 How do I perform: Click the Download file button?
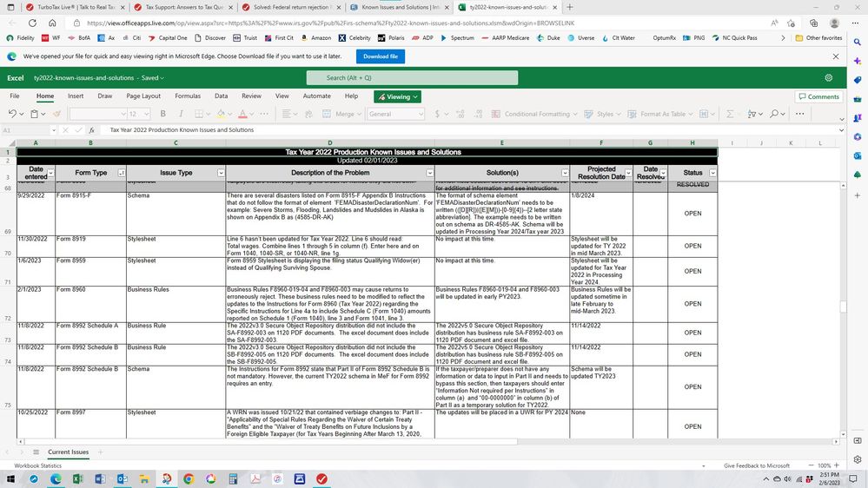[x=381, y=56]
